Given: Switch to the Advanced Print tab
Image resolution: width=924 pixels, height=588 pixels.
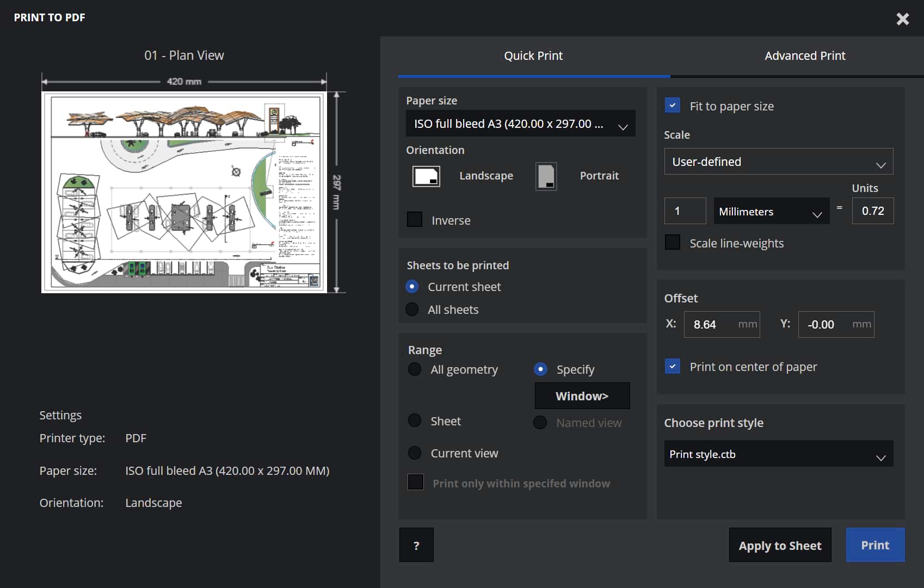Looking at the screenshot, I should click(x=804, y=56).
